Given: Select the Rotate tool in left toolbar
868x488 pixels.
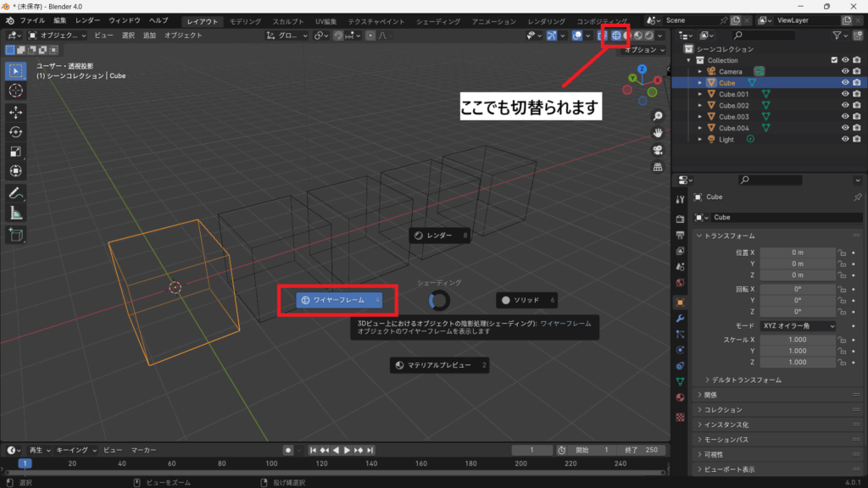Looking at the screenshot, I should point(16,131).
